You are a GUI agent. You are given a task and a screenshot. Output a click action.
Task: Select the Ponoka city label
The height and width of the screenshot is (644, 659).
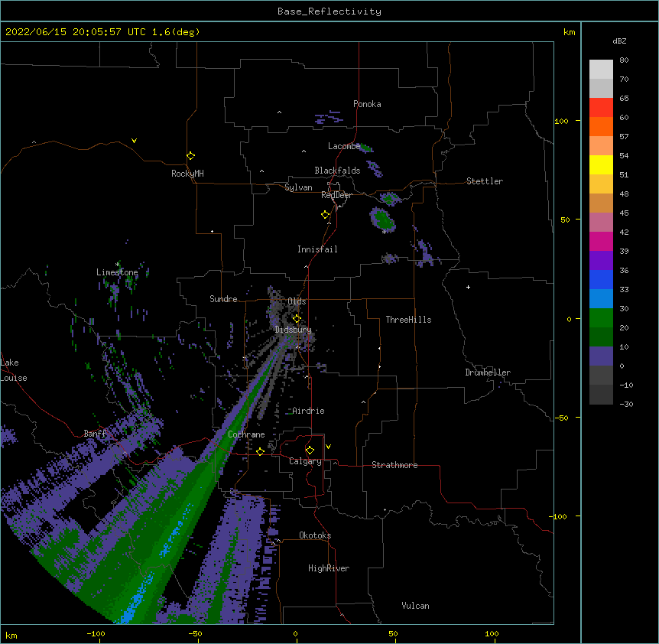tap(367, 104)
